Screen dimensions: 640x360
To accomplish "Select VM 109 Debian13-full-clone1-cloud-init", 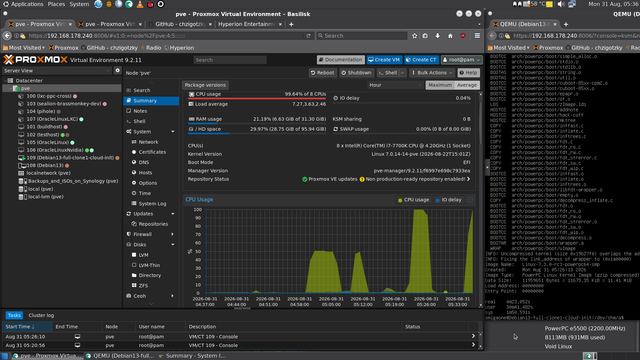I will (70, 158).
